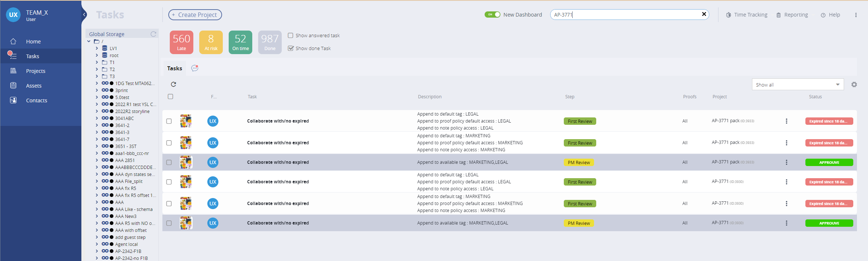Image resolution: width=868 pixels, height=261 pixels.
Task: Filter by 987 Done tasks
Action: point(270,42)
